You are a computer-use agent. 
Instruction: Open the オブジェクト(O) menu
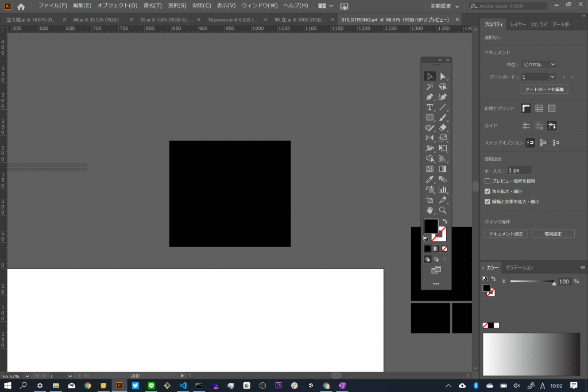[117, 6]
